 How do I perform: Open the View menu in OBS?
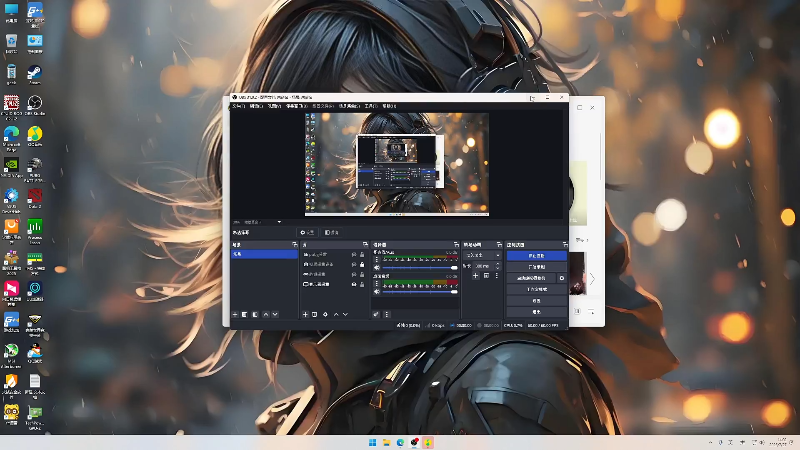pos(274,106)
